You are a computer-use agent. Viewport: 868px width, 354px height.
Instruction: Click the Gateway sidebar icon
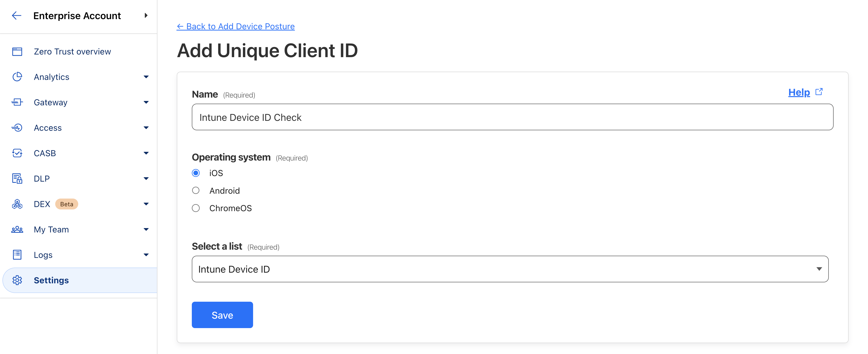click(17, 102)
